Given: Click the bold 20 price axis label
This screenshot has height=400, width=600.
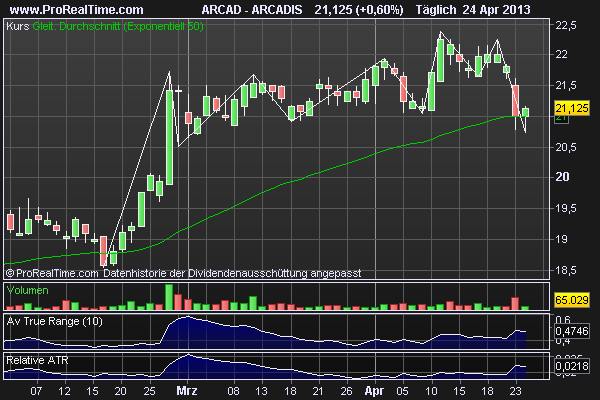Looking at the screenshot, I should point(562,177).
